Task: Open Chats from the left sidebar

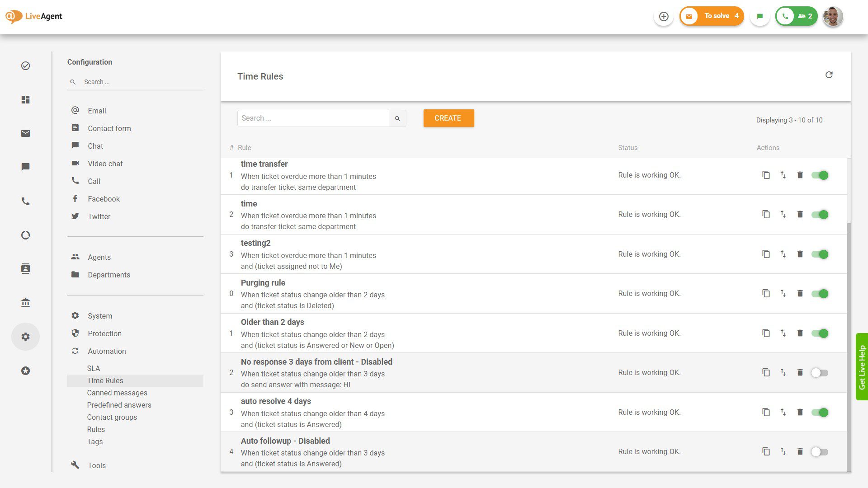Action: point(25,167)
